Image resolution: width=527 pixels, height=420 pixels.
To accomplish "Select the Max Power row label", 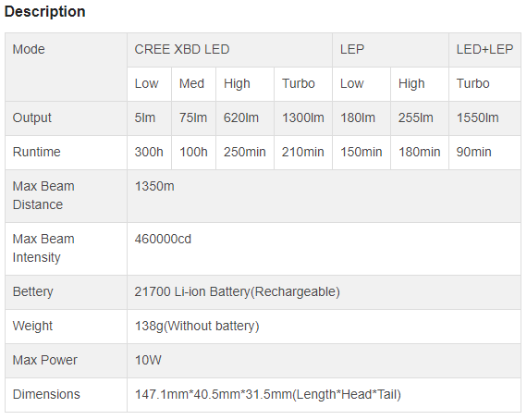I will (45, 360).
